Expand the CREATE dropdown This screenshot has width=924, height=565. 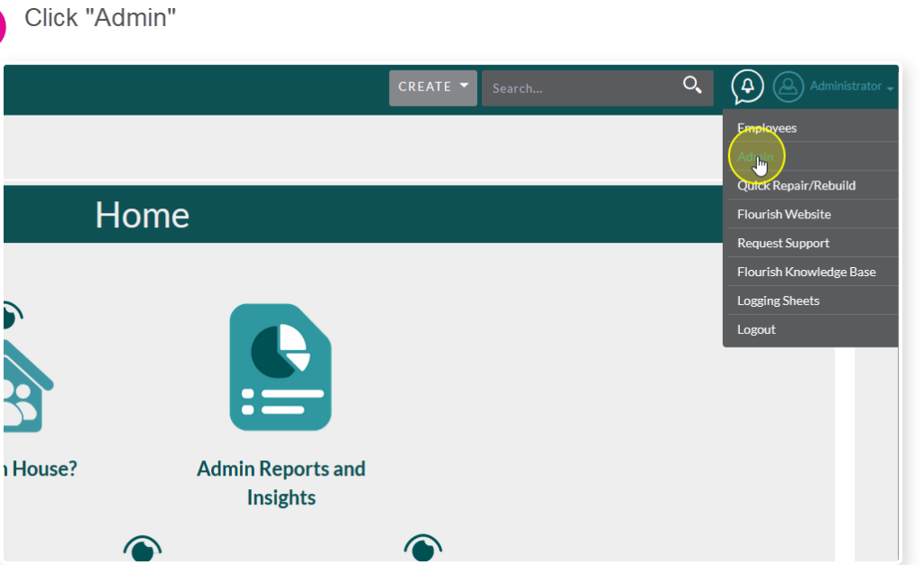(433, 88)
